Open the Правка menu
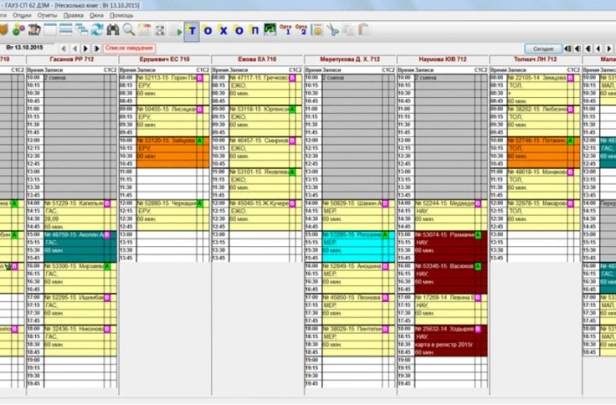This screenshot has width=616, height=405. tap(72, 16)
